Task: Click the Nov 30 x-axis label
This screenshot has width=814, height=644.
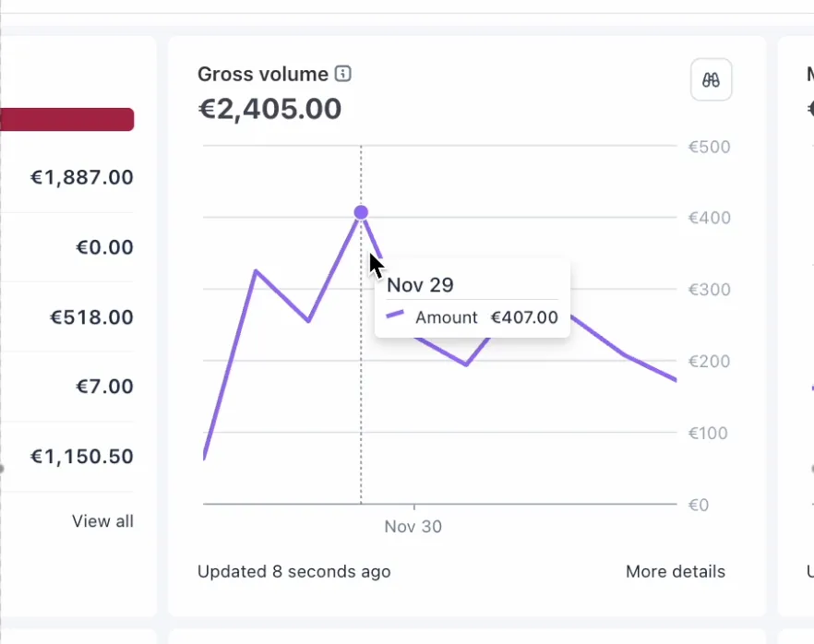Action: (413, 527)
